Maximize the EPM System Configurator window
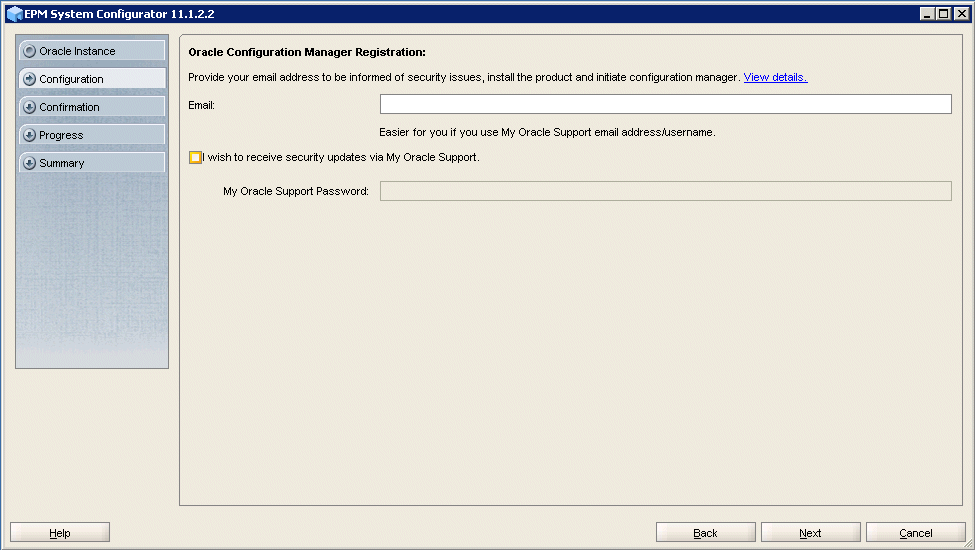 pyautogui.click(x=945, y=14)
